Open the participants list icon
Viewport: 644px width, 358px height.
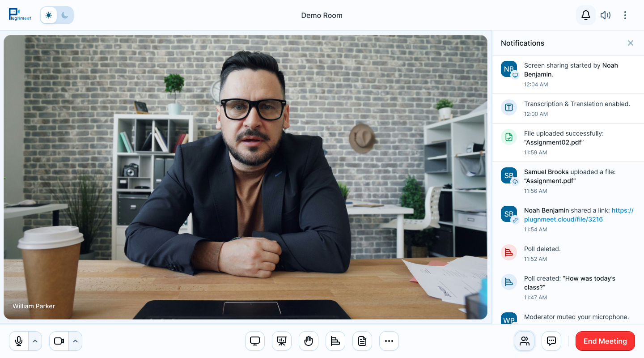pos(525,341)
